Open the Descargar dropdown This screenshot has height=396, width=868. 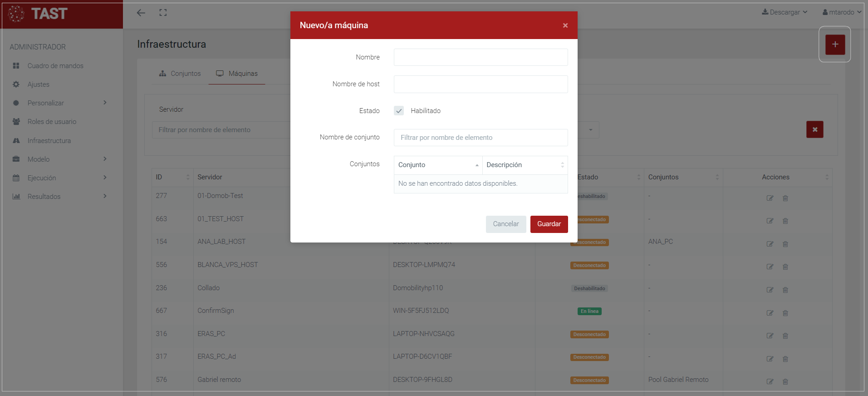785,12
